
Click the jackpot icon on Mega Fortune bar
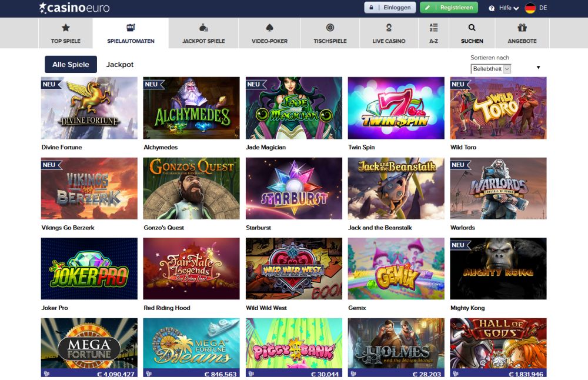pyautogui.click(x=46, y=374)
